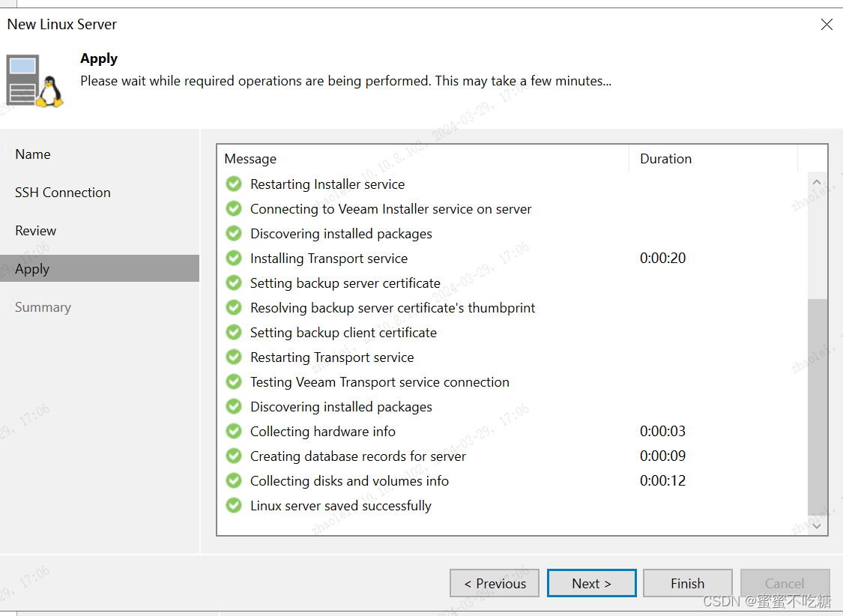Click success icon beside Collecting hardware info
The width and height of the screenshot is (843, 616).
234,431
